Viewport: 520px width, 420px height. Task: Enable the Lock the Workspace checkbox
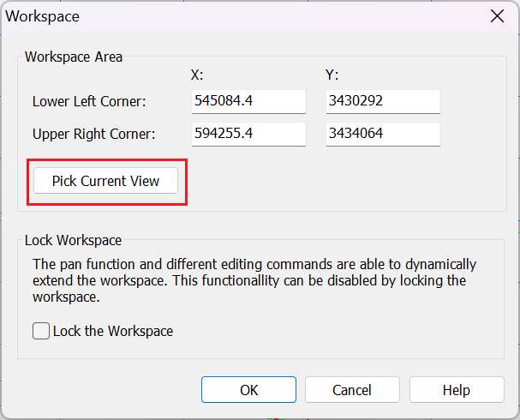(x=41, y=331)
